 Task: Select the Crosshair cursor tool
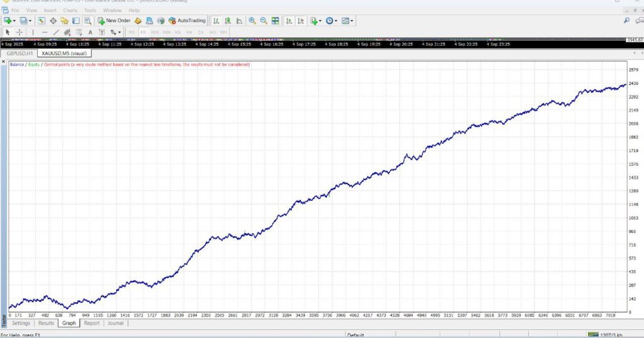click(19, 32)
